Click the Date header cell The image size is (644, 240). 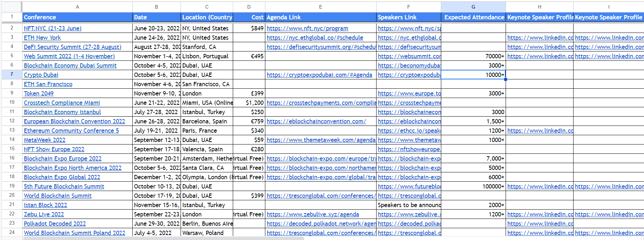[157, 17]
